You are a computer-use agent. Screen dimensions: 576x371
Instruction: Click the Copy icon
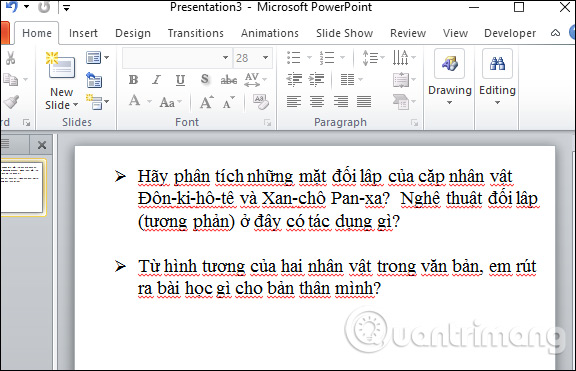pyautogui.click(x=10, y=79)
